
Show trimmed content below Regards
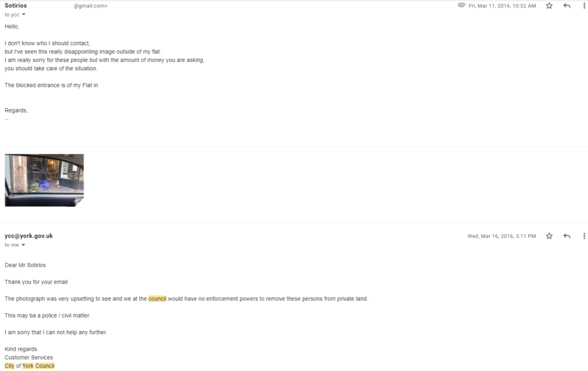pyautogui.click(x=7, y=118)
